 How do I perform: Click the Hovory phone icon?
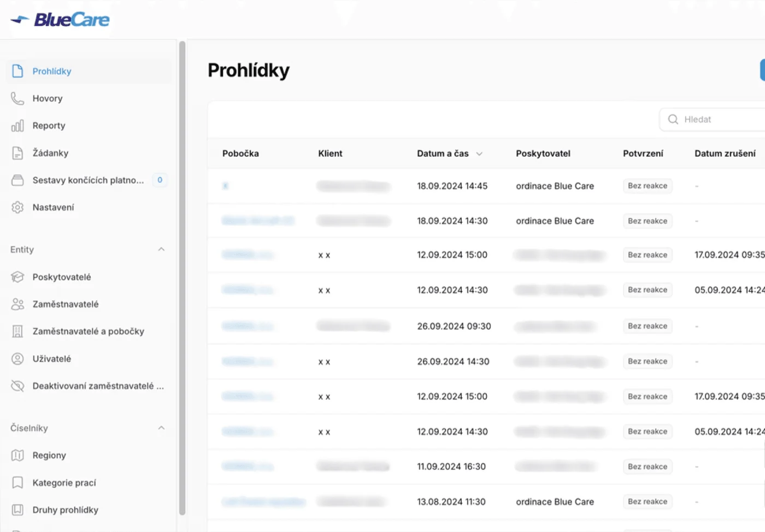pyautogui.click(x=17, y=98)
